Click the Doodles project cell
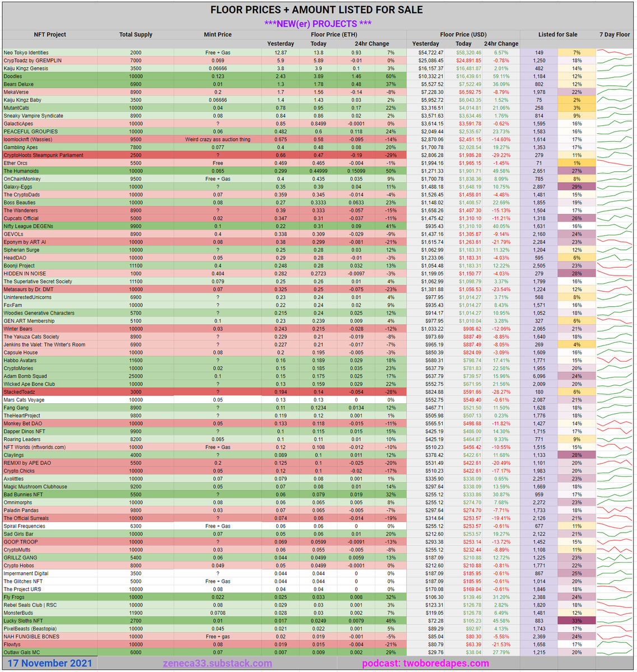This screenshot has height=672, width=637. click(x=50, y=76)
